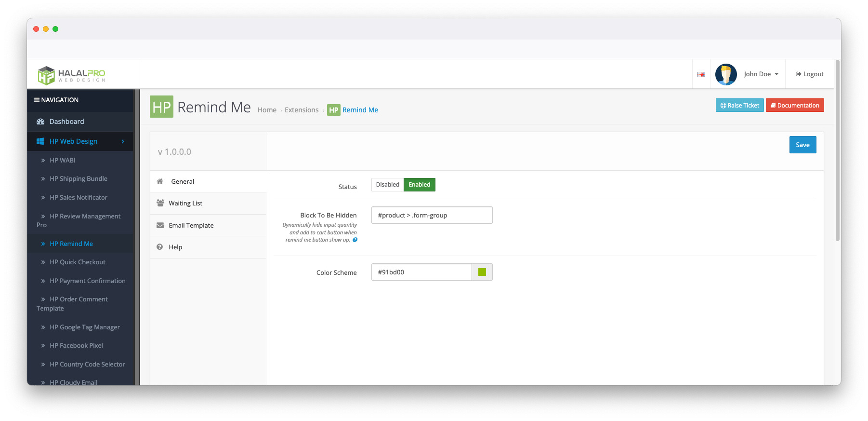Click the Waiting List users icon
This screenshot has width=868, height=421.
(x=160, y=203)
